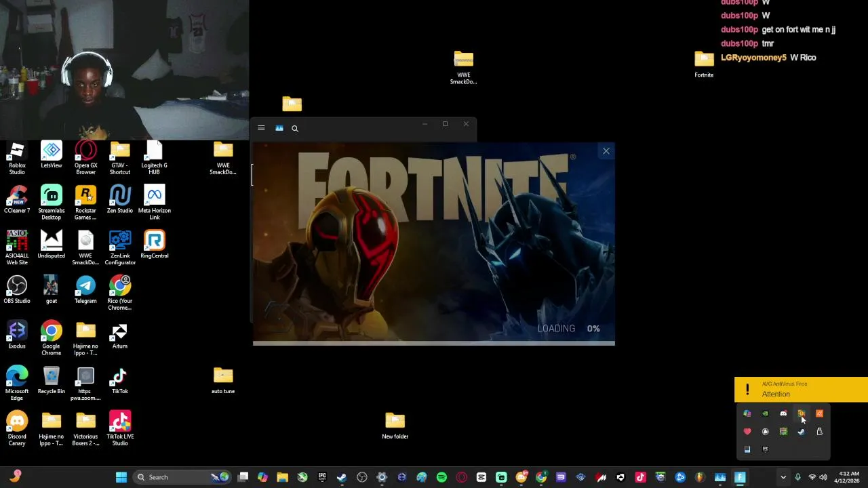Image resolution: width=868 pixels, height=488 pixels.
Task: Open Victorious Boxers 2 folder
Action: click(x=85, y=429)
